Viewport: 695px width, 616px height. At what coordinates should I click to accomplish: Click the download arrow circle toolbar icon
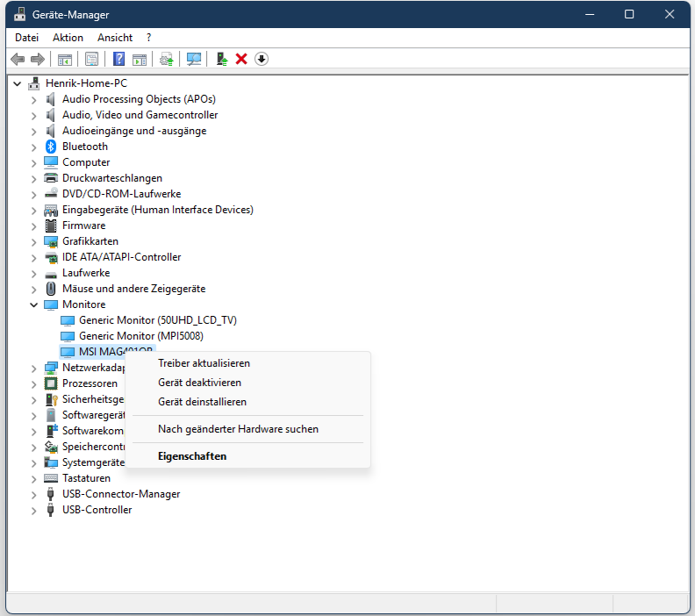[262, 59]
